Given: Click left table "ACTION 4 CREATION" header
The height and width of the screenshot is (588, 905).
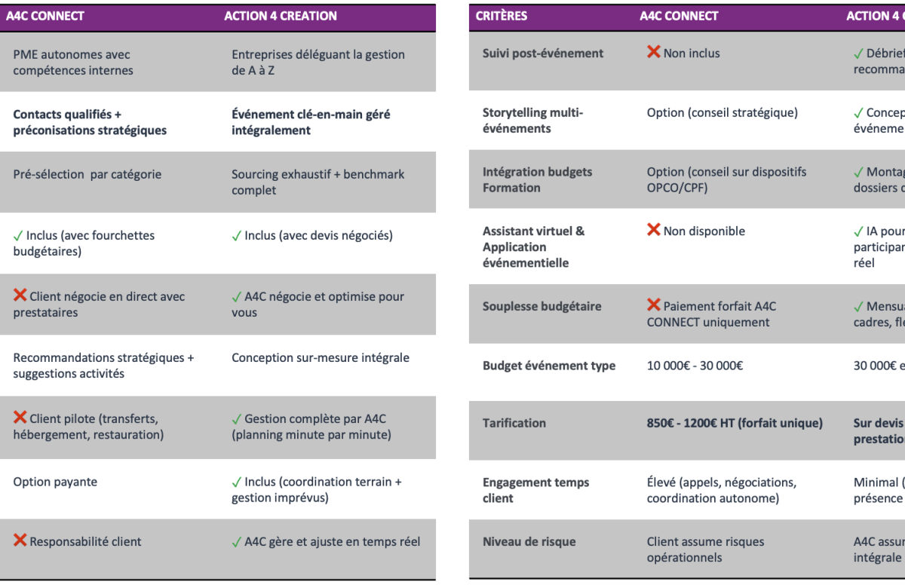Looking at the screenshot, I should 281,16.
